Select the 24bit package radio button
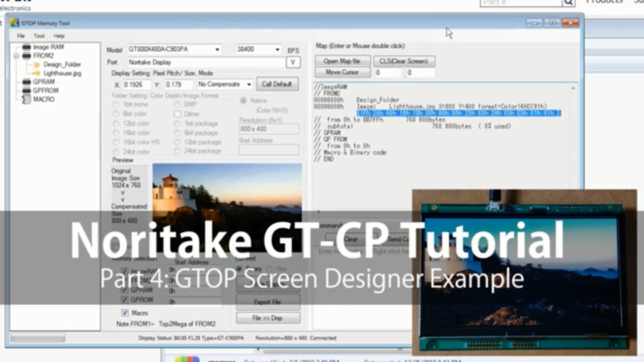Screen dimensions: 644x362 coord(178,152)
